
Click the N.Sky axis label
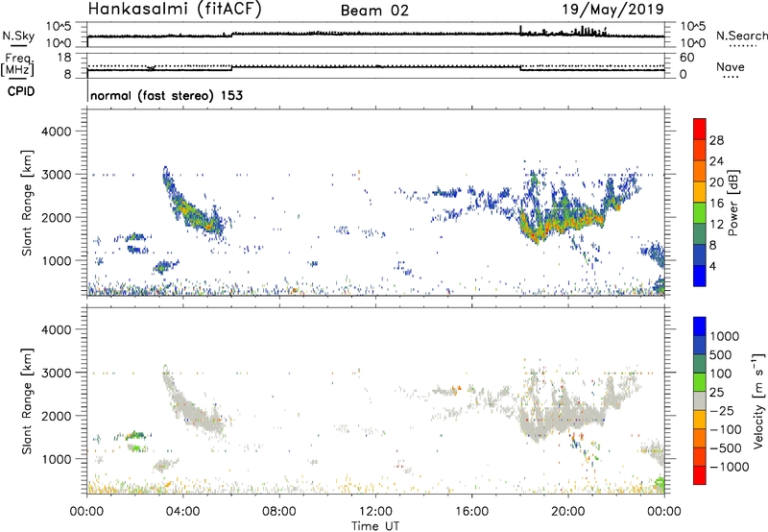tap(18, 36)
